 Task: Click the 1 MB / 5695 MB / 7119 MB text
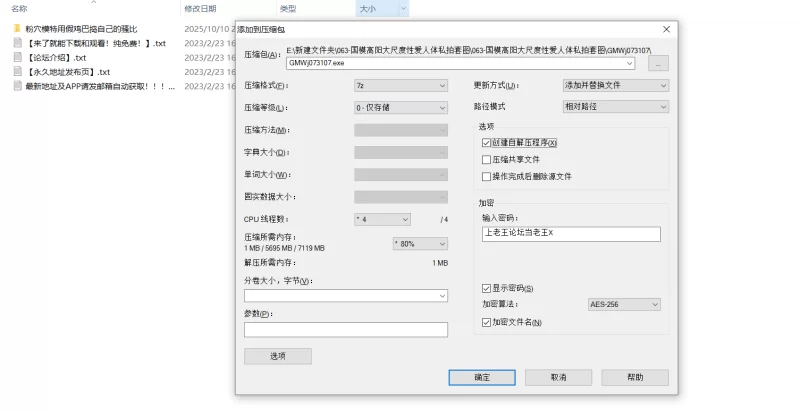click(284, 248)
